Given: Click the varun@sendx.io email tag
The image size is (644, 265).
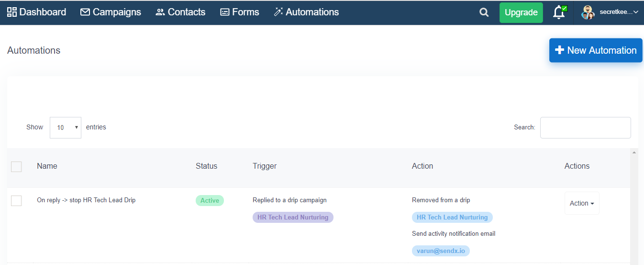Looking at the screenshot, I should click(x=441, y=251).
